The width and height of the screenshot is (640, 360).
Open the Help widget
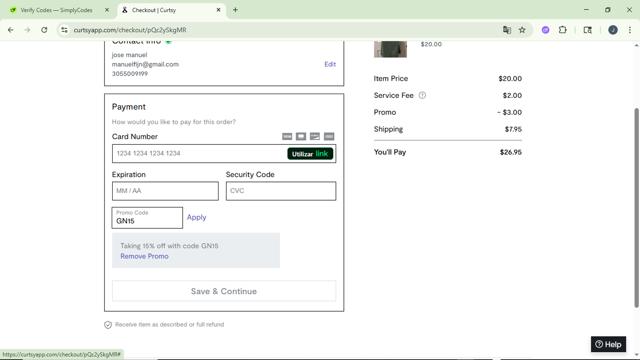[608, 344]
